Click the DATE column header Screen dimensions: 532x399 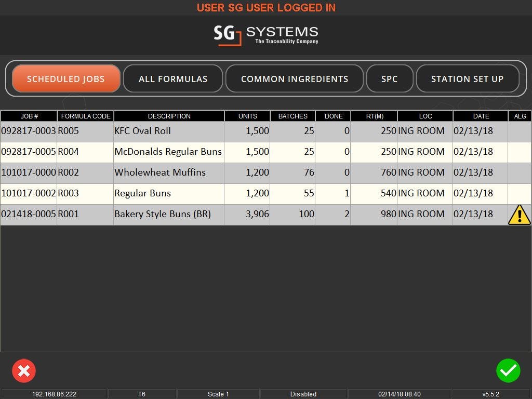[x=481, y=116]
